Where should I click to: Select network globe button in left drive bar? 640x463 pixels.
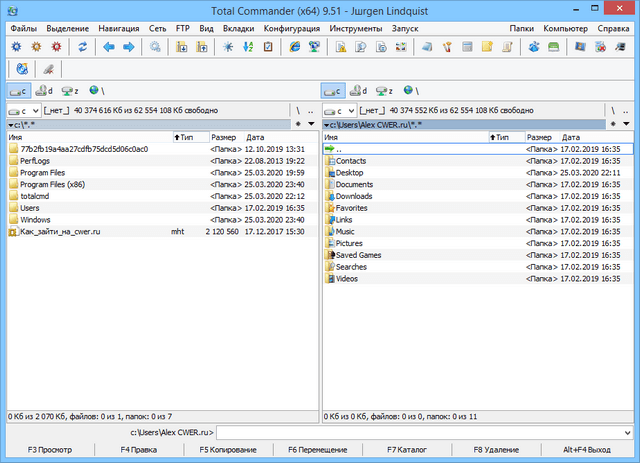click(94, 91)
